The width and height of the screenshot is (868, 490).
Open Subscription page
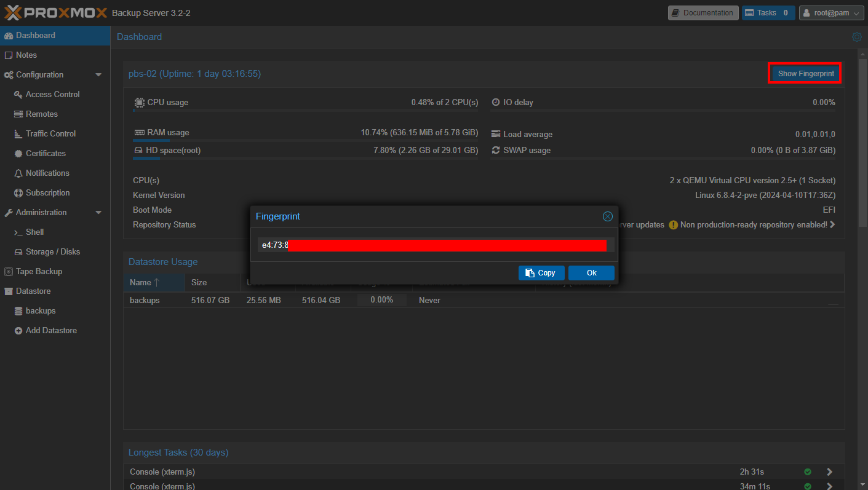click(x=55, y=193)
